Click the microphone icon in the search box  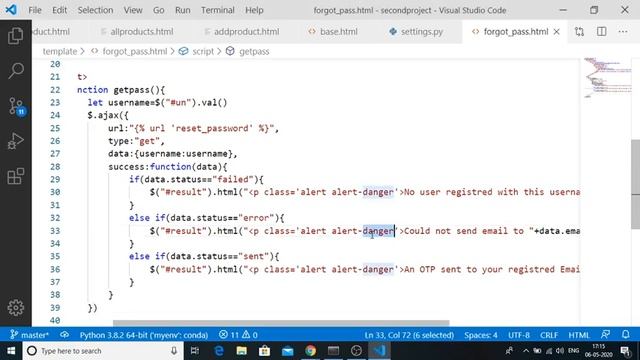[174, 351]
